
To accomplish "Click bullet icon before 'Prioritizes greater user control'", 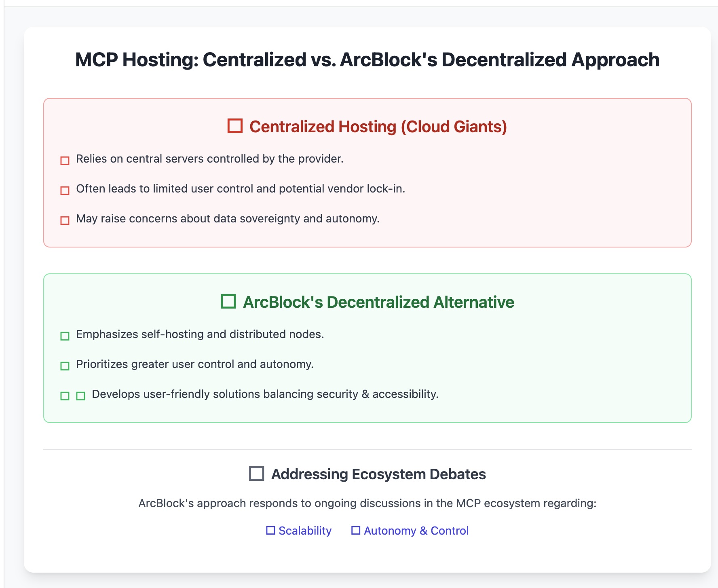I will coord(65,366).
